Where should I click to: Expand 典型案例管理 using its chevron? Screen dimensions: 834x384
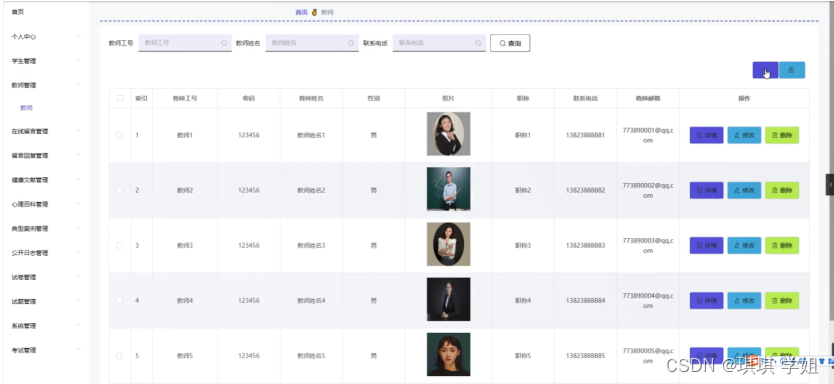point(78,228)
